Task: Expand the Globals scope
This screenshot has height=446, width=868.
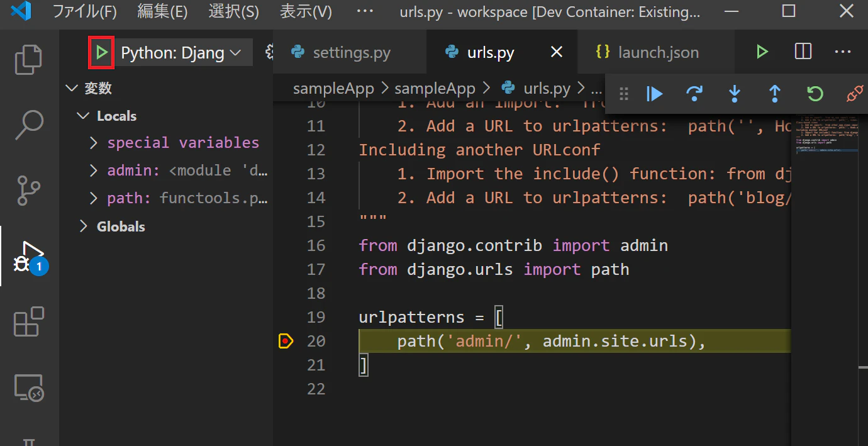Action: click(x=82, y=226)
